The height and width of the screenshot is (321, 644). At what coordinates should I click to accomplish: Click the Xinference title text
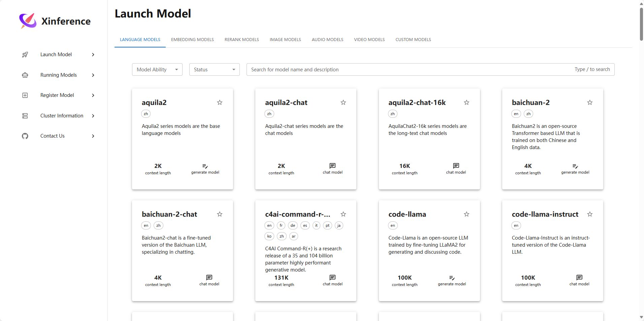point(66,21)
